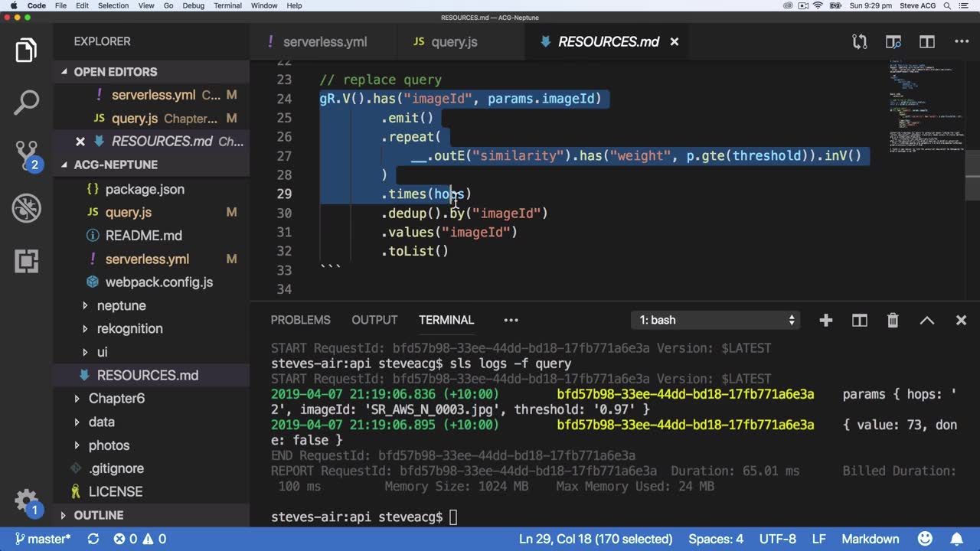Open the Search view in activity bar
980x551 pixels.
tap(26, 103)
